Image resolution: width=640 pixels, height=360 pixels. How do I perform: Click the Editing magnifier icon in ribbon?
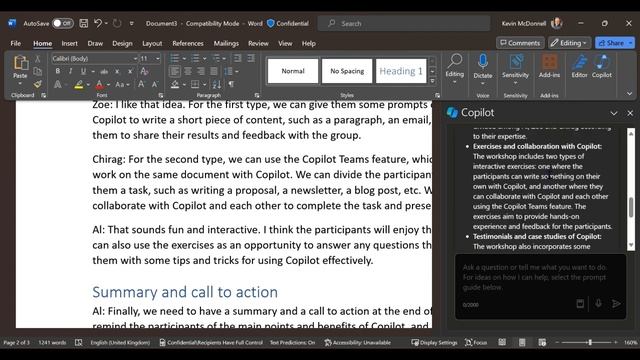tap(454, 61)
